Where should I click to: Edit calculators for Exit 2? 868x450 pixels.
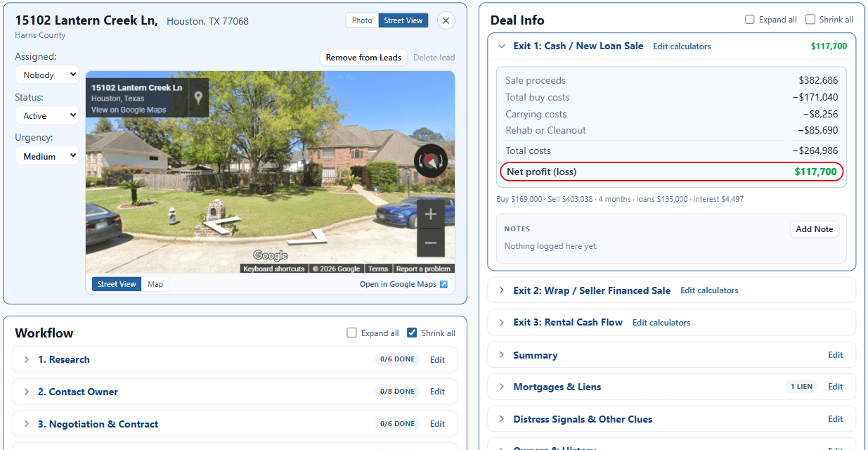(x=709, y=290)
